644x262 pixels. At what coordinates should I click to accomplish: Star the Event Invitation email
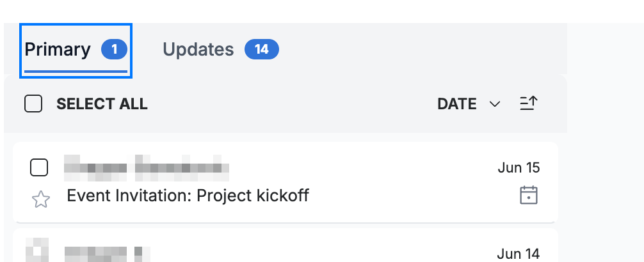click(x=41, y=199)
